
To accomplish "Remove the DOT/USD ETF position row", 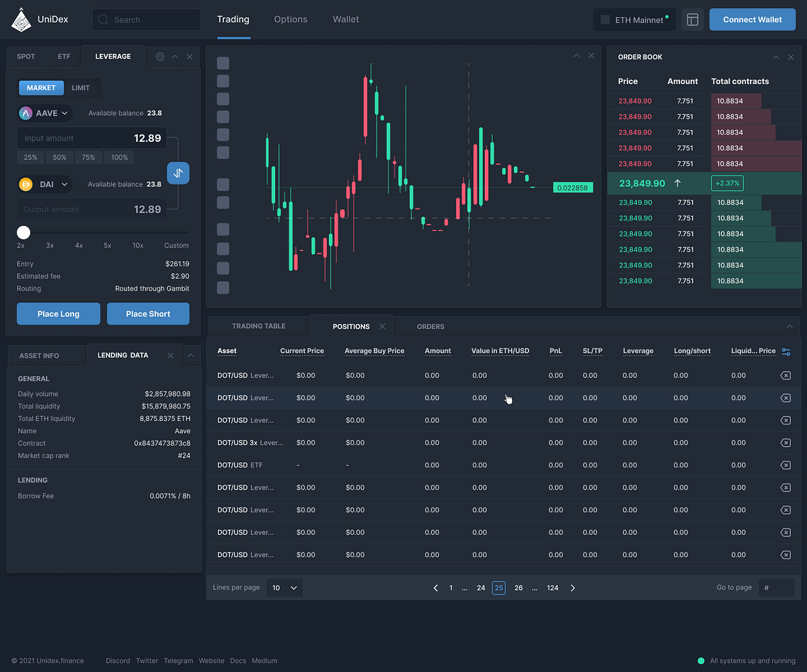I will [x=785, y=465].
